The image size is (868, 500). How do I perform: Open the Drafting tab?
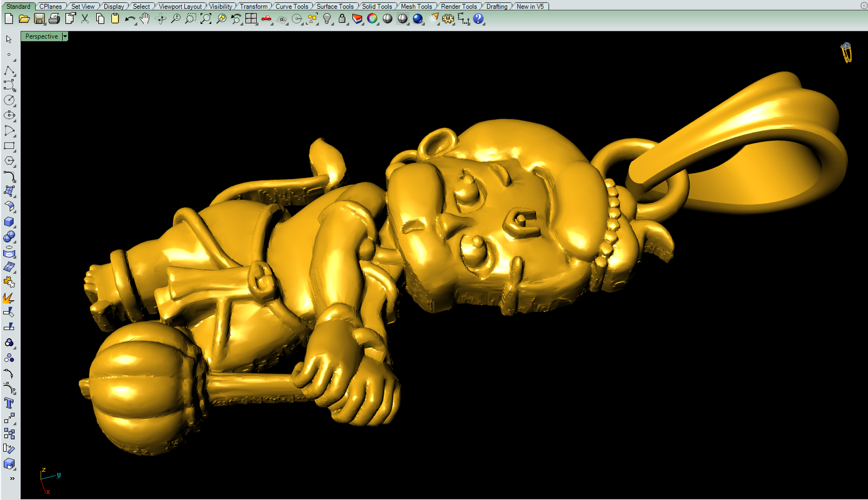coord(497,7)
